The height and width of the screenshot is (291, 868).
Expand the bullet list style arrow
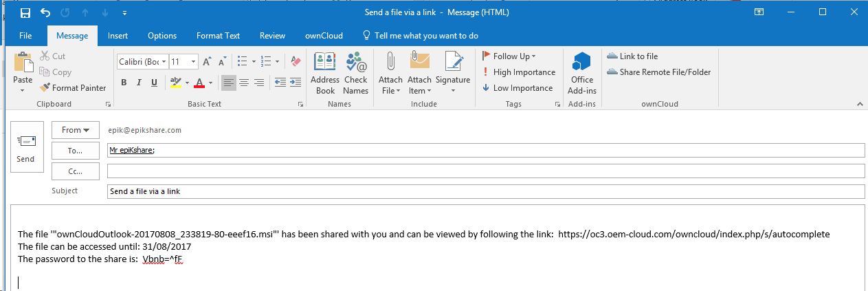pos(254,62)
